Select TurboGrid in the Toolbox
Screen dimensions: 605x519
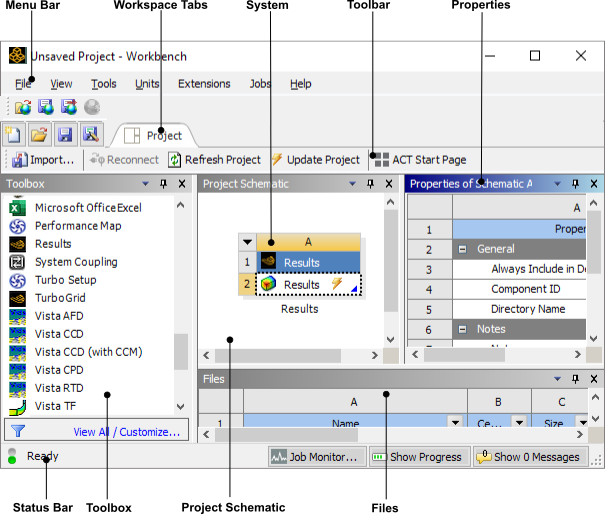click(x=62, y=298)
